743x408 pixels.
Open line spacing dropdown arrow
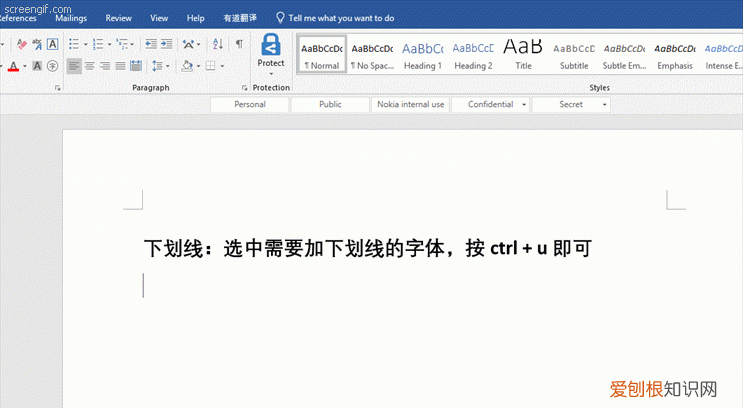click(x=168, y=66)
